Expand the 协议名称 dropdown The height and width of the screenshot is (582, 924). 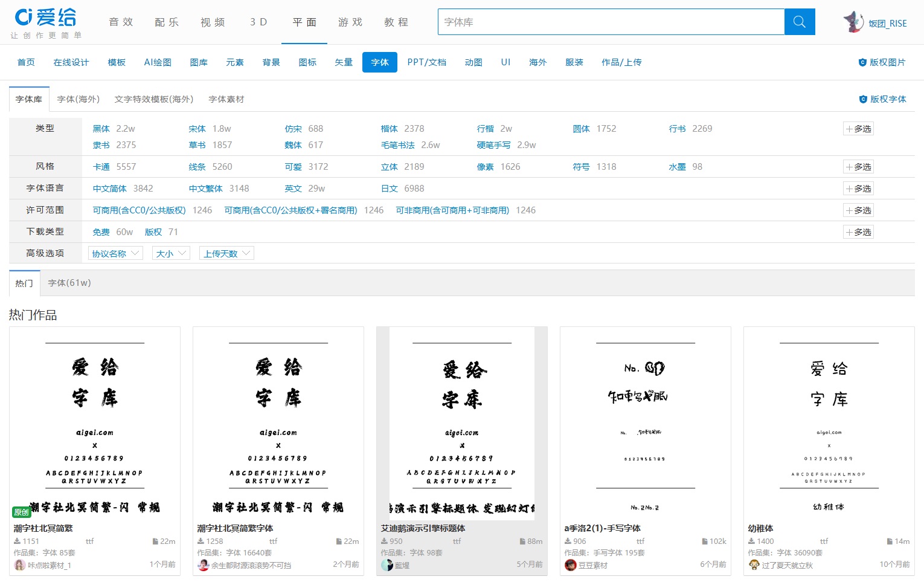(115, 254)
